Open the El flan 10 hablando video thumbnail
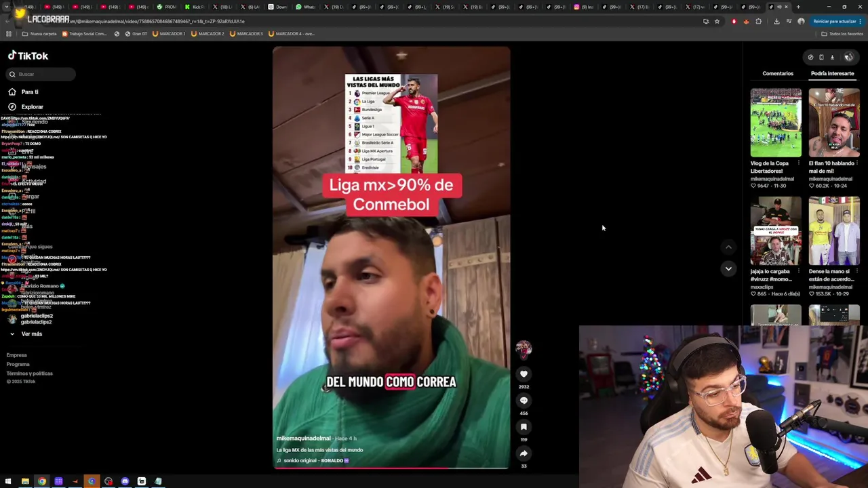This screenshot has width=868, height=488. pos(834,123)
